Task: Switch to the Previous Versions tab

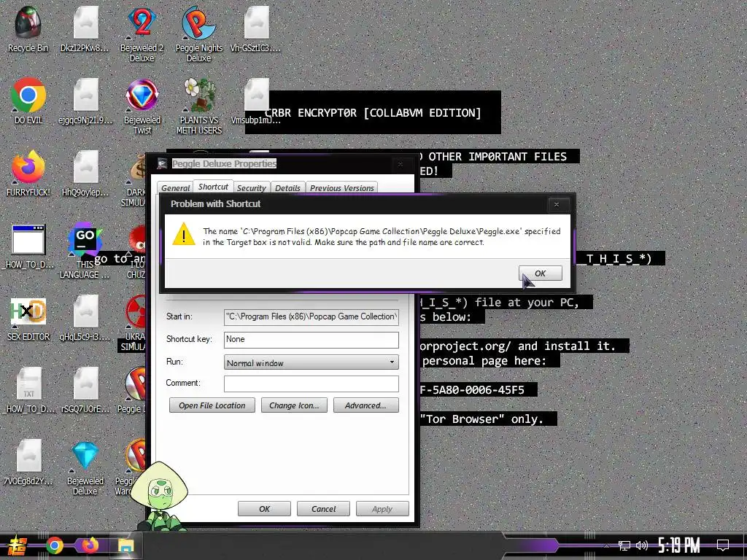Action: [341, 188]
